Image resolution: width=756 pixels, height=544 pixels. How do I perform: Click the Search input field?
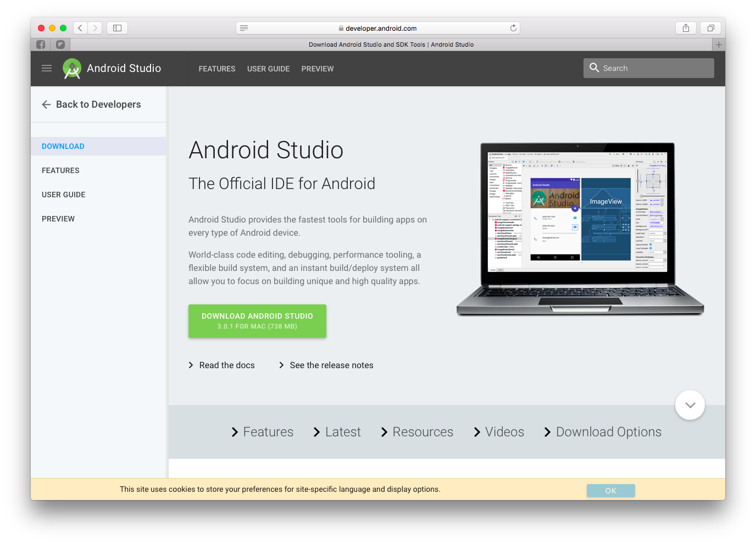tap(649, 68)
